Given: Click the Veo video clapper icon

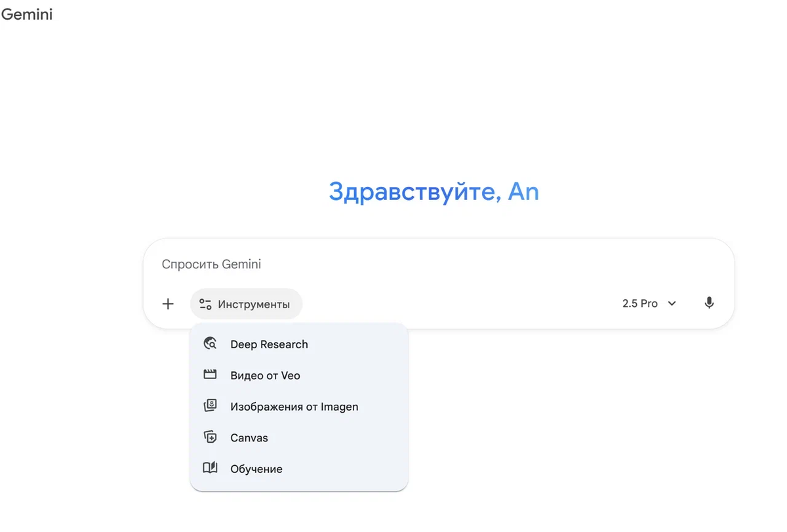Looking at the screenshot, I should tap(210, 375).
